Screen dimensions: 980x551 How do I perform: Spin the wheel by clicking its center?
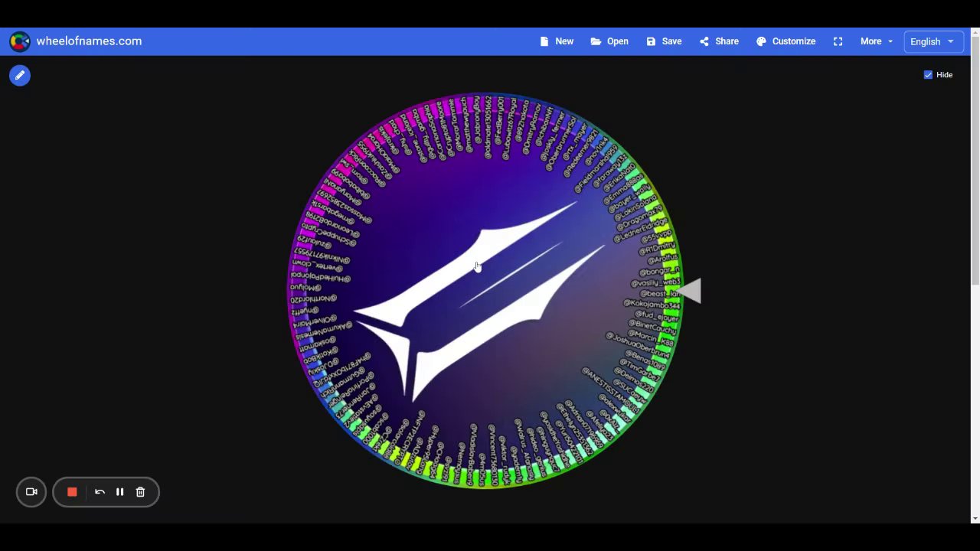[x=484, y=292]
